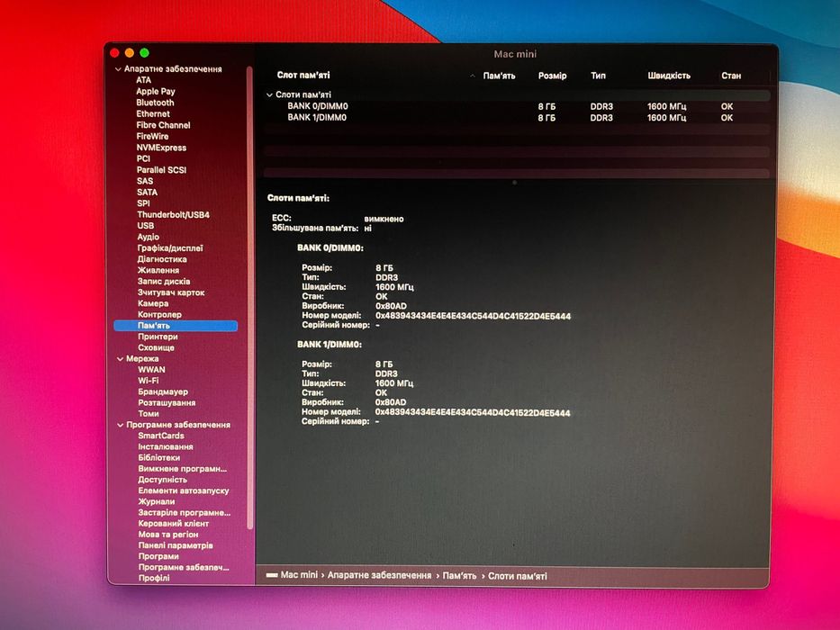The image size is (840, 630).
Task: Open Доступність sidebar entry
Action: (162, 480)
